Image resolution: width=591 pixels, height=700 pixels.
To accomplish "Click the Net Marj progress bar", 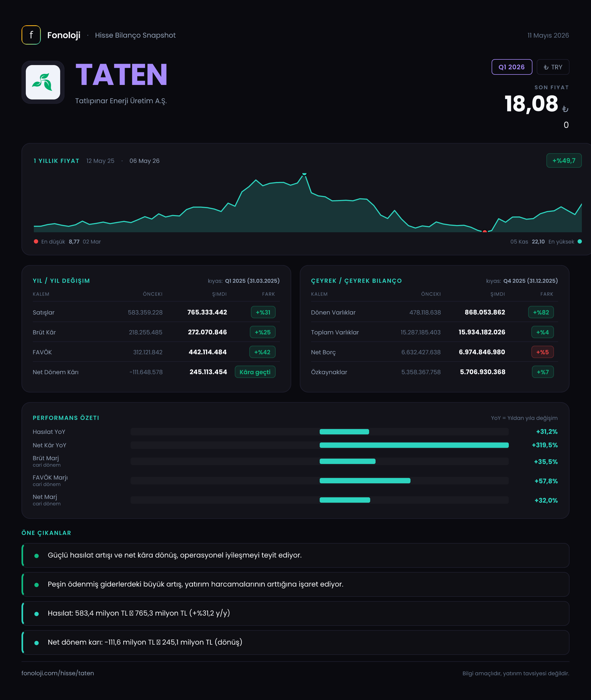I will click(x=320, y=500).
